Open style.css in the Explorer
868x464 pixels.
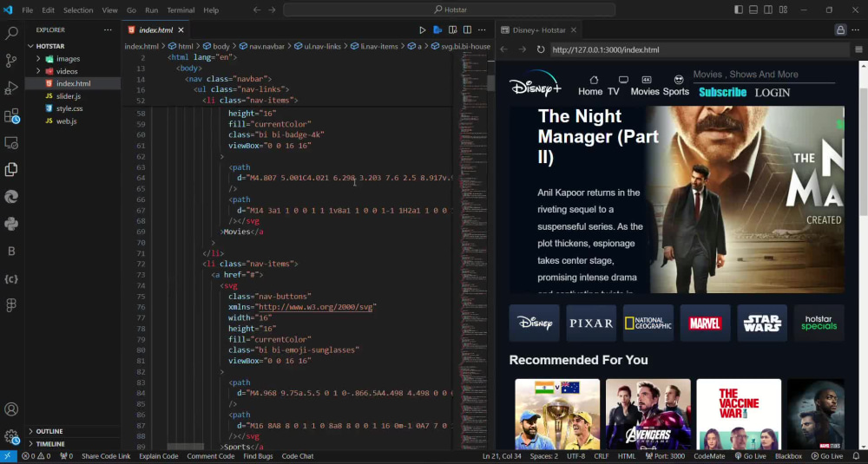point(69,108)
